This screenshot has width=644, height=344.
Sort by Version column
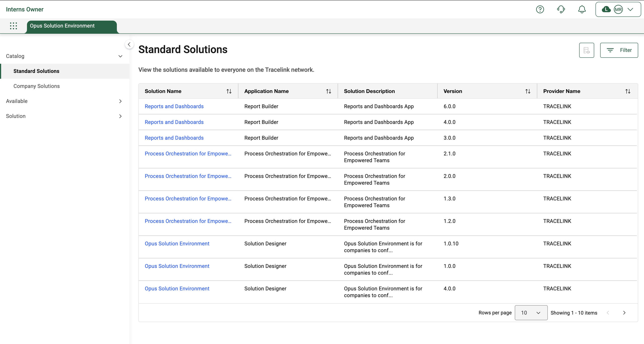click(x=528, y=91)
